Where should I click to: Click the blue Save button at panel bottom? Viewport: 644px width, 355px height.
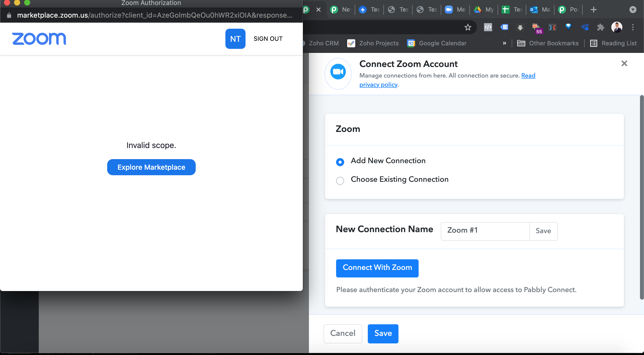pos(383,334)
